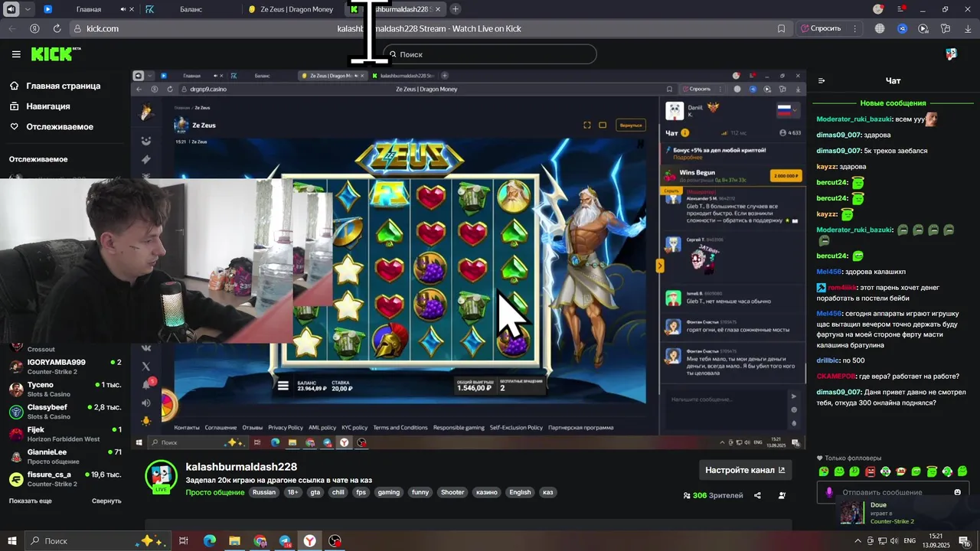Click the Shooter tag
This screenshot has width=980, height=551.
pyautogui.click(x=452, y=492)
